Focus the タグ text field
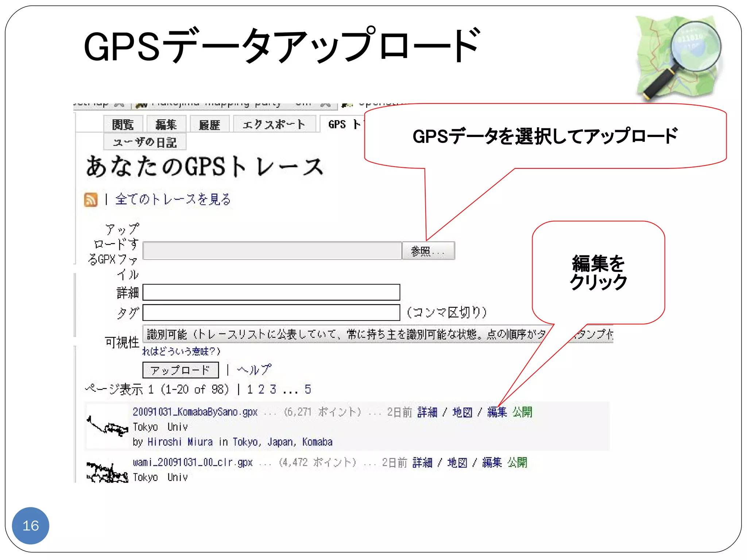This screenshot has width=747, height=560. coord(271,312)
